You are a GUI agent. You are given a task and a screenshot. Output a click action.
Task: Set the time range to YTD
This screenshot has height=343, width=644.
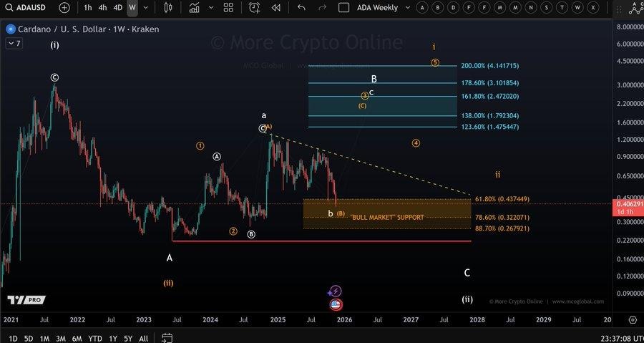click(x=95, y=339)
